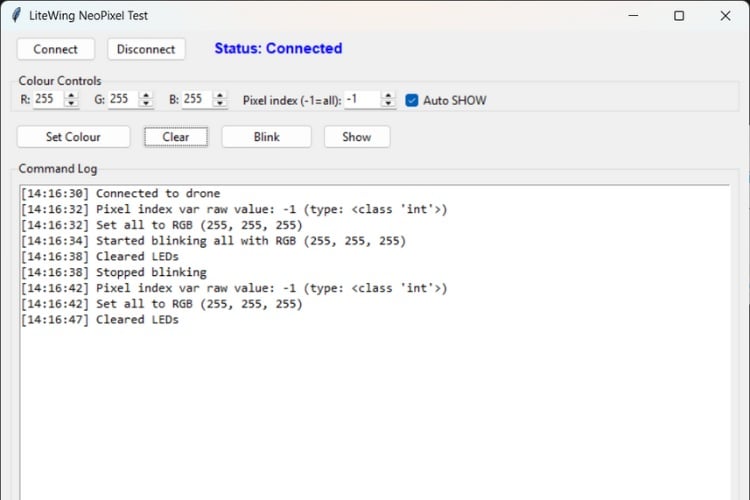The height and width of the screenshot is (500, 750).
Task: Maximize the LiteWing NeoPixel Test window
Action: [679, 16]
